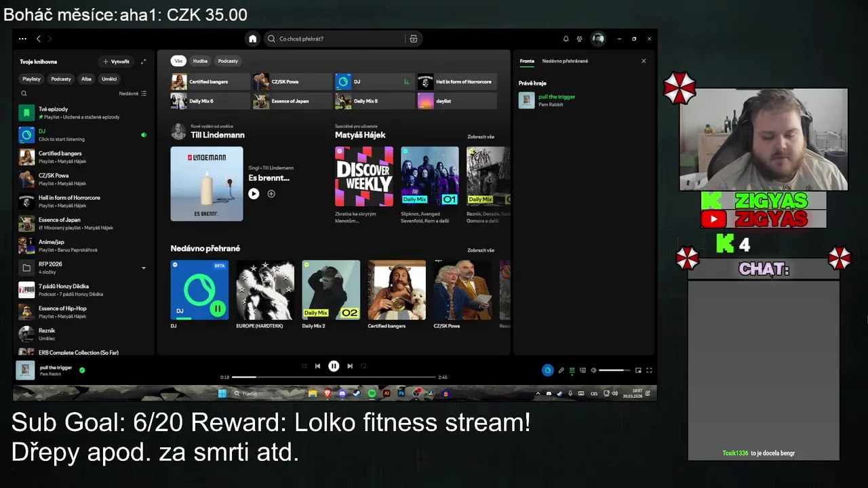Viewport: 868px width, 488px height.
Task: Open Discover Weekly cover
Action: [x=364, y=176]
